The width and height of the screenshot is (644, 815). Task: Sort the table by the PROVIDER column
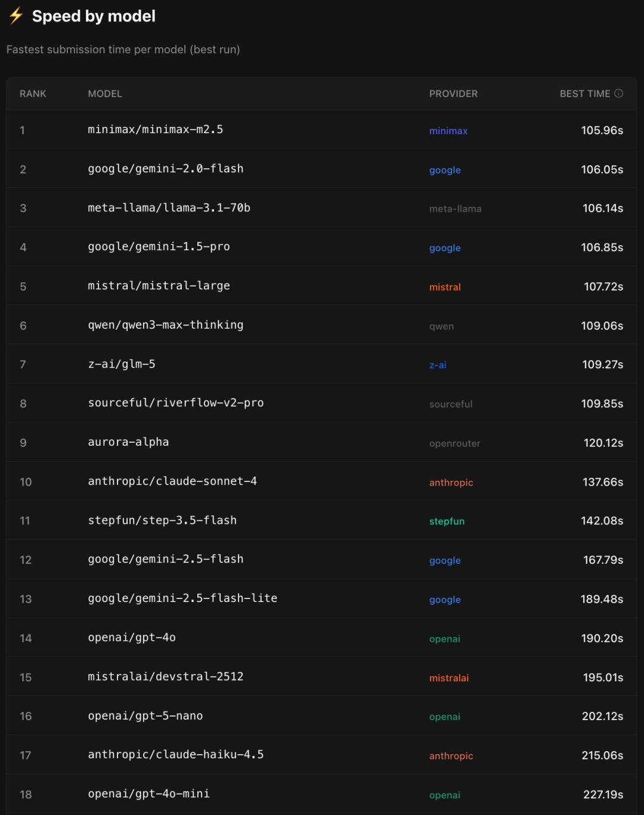pyautogui.click(x=453, y=94)
